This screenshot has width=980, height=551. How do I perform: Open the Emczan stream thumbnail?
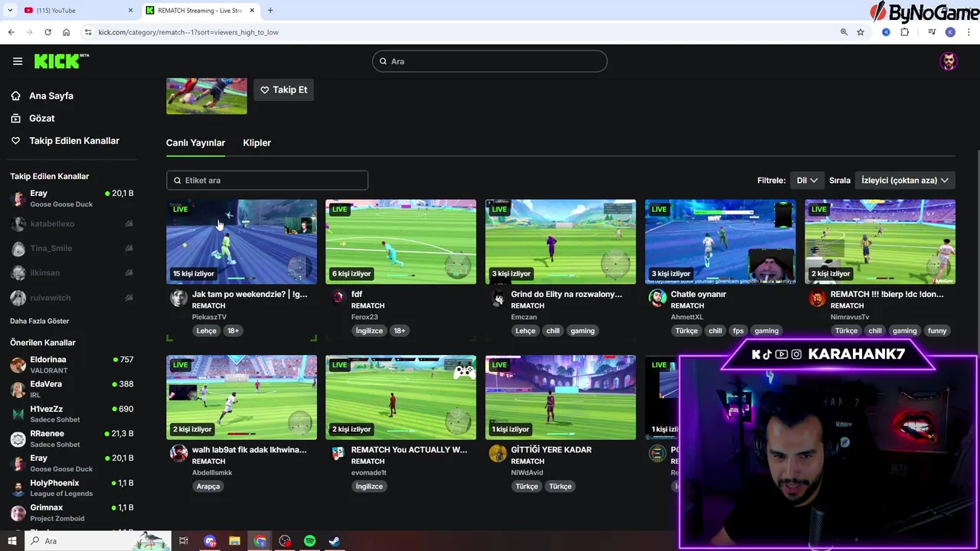(560, 242)
